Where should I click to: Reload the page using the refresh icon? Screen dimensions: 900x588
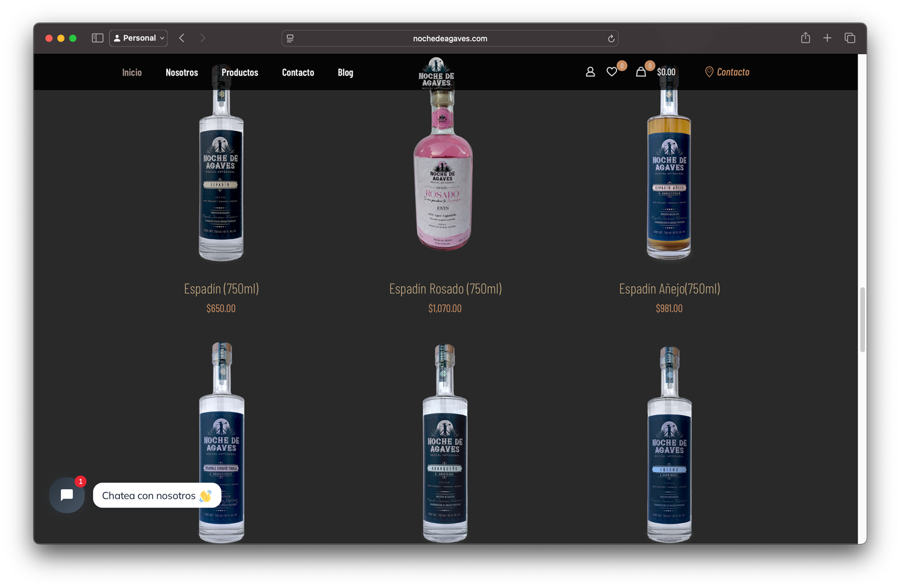click(x=611, y=38)
